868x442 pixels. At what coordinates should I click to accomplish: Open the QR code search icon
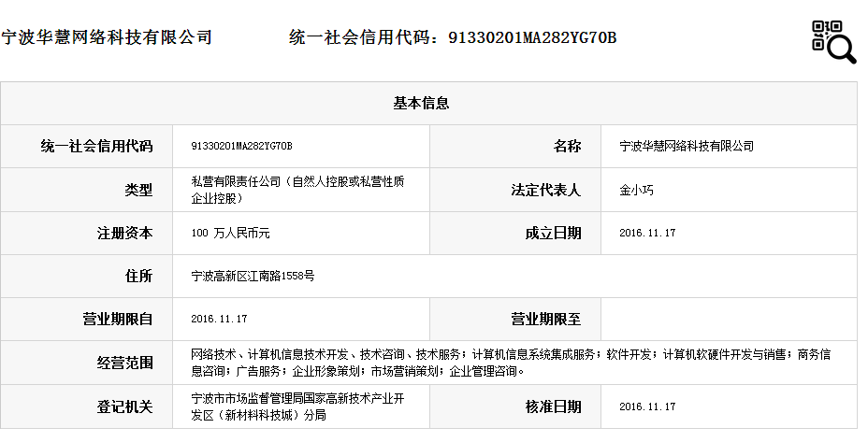tap(833, 42)
